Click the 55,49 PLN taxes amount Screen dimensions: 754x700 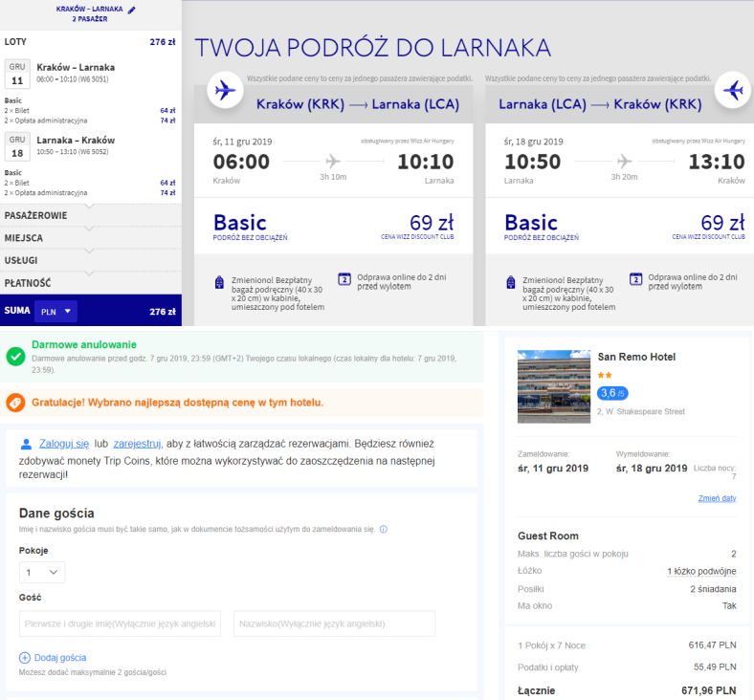pos(715,667)
